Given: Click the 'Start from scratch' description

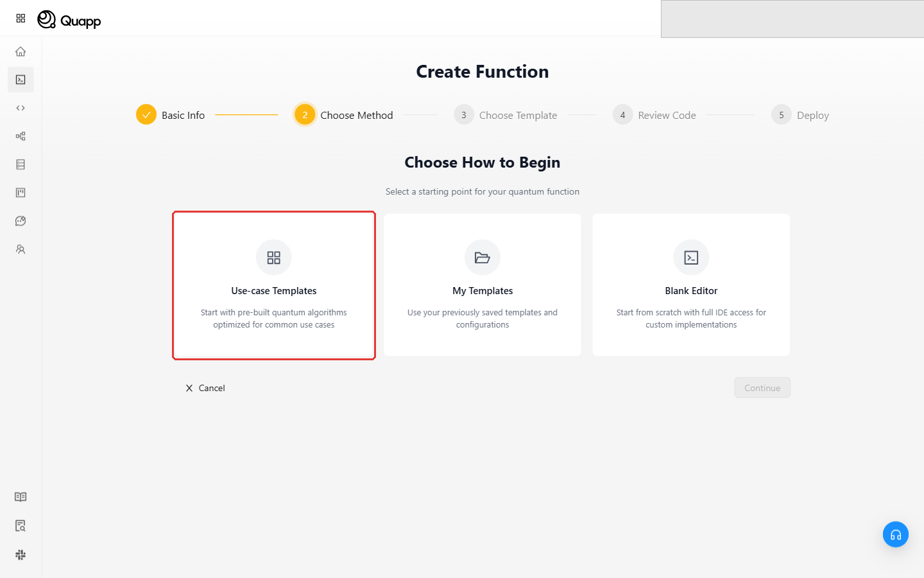Looking at the screenshot, I should (x=691, y=319).
